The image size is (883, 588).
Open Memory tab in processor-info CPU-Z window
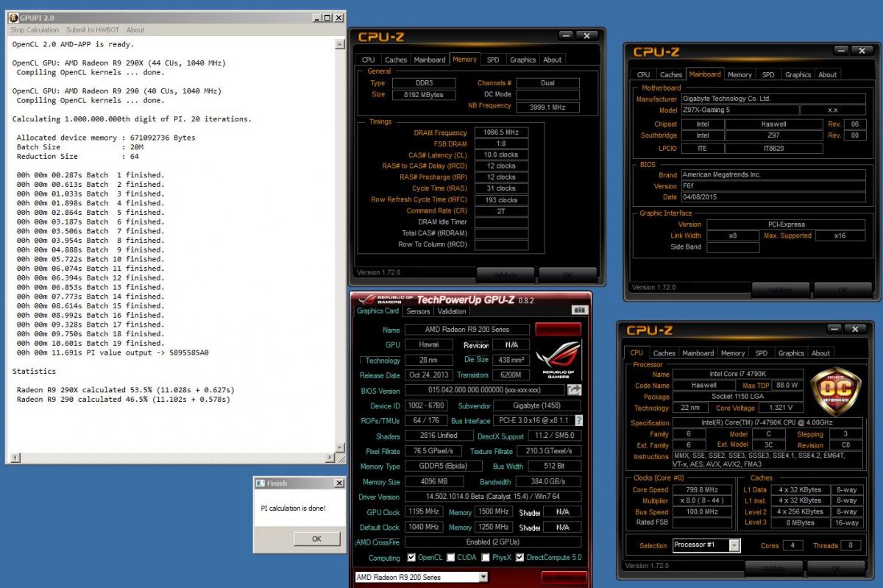pos(733,353)
